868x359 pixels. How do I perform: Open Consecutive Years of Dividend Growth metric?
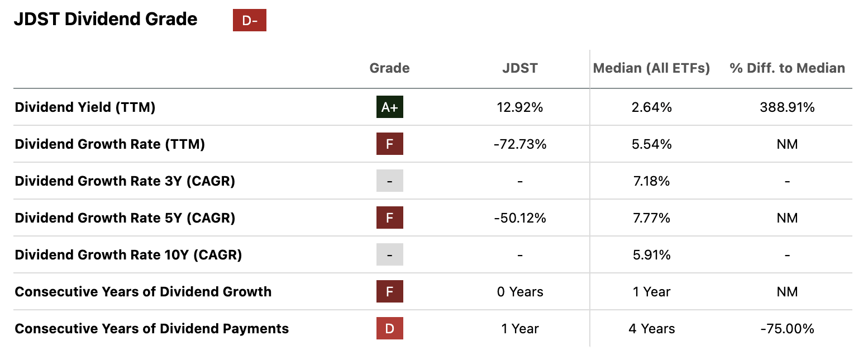tap(143, 292)
